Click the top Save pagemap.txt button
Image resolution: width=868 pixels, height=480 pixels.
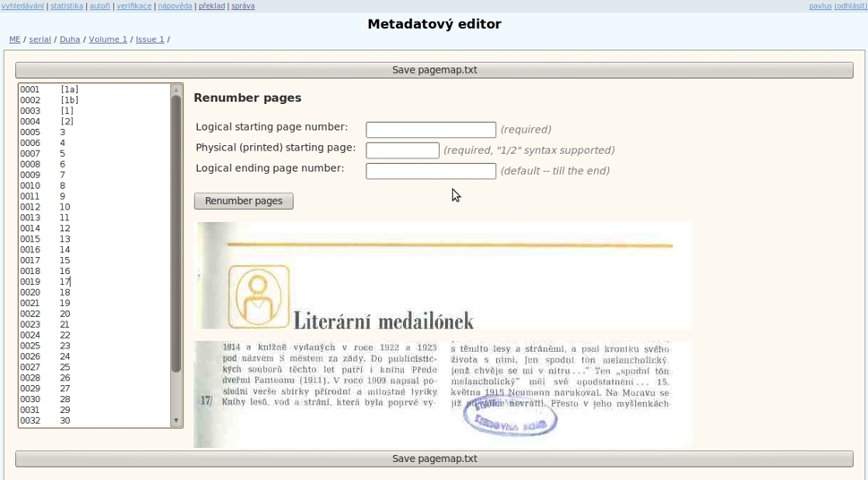point(434,70)
